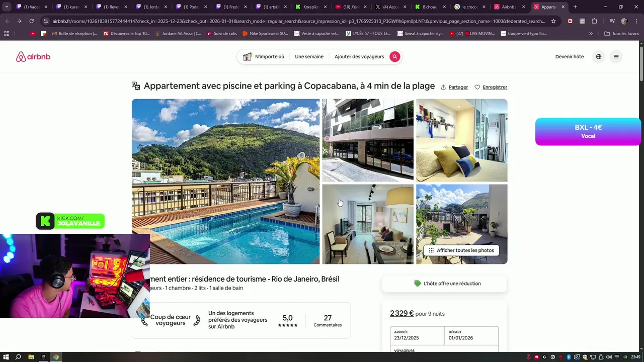Click the browser back arrow

7,21
